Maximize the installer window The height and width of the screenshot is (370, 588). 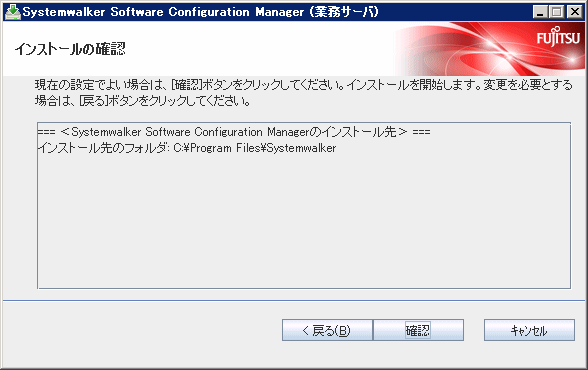point(557,12)
